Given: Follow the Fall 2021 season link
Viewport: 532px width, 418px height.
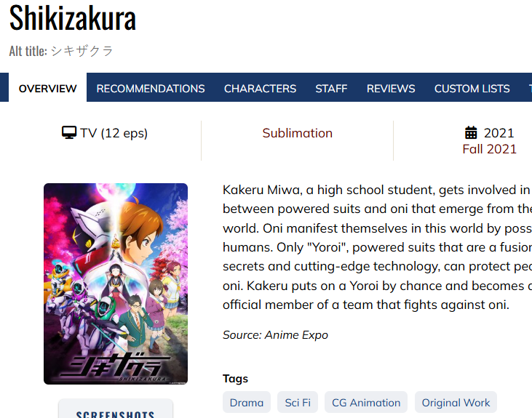Looking at the screenshot, I should click(x=489, y=149).
